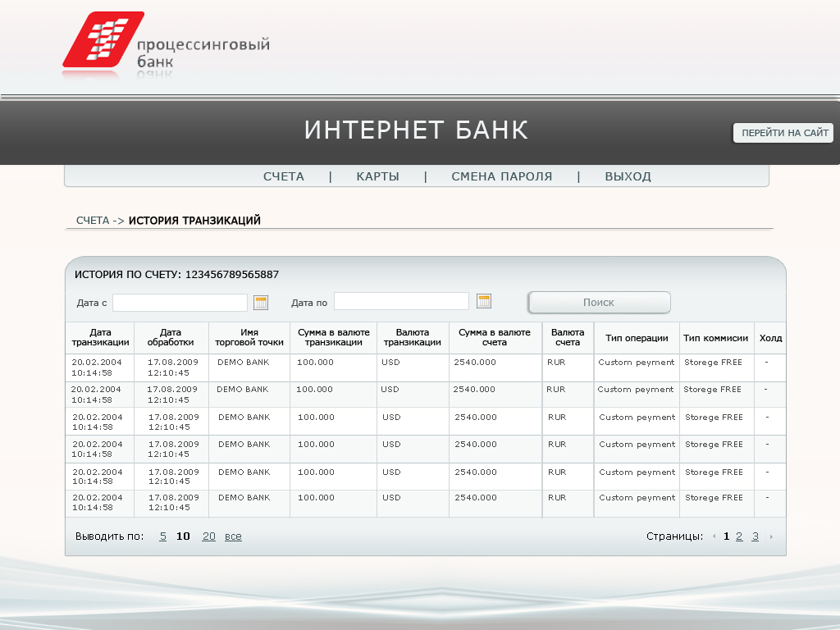Open the 'Дата с' calendar picker icon
The image size is (840, 630).
(262, 303)
